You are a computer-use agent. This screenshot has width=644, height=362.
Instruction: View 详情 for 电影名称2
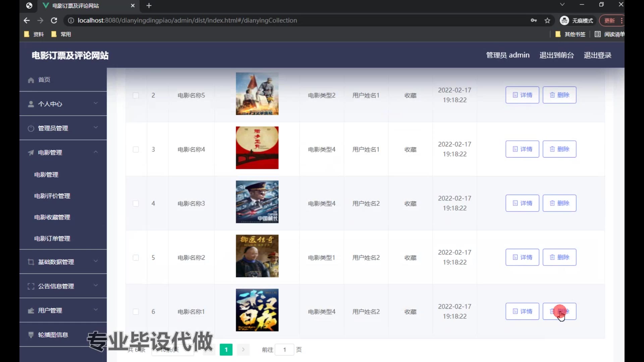(522, 257)
